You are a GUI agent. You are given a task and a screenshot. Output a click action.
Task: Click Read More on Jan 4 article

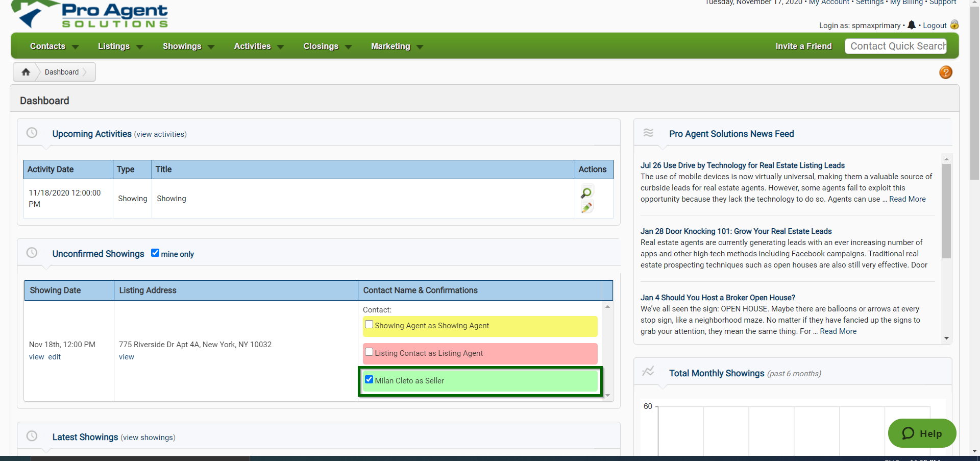point(838,331)
